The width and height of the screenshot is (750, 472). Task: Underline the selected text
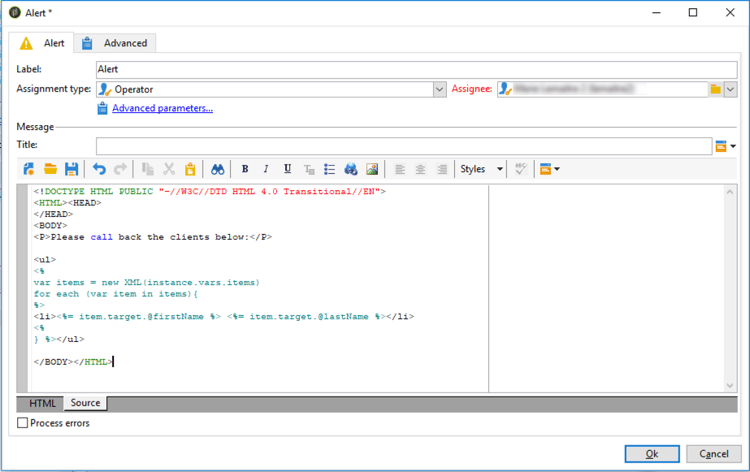pos(288,169)
